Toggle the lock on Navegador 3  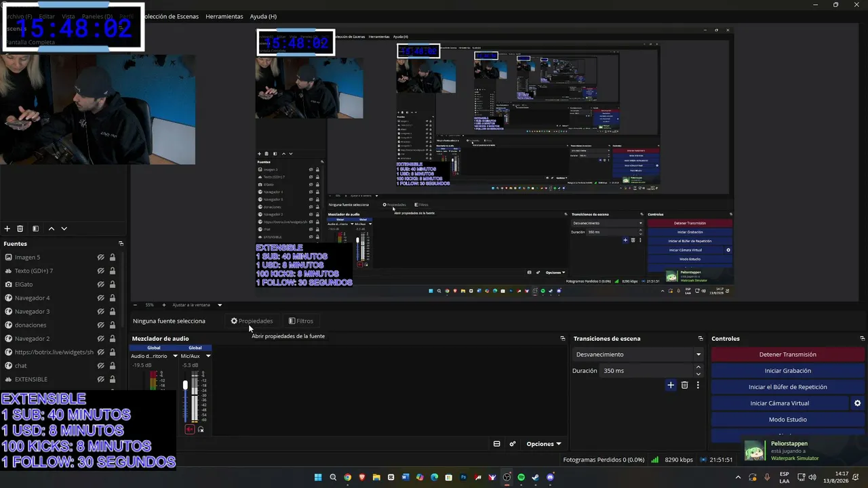coord(113,312)
